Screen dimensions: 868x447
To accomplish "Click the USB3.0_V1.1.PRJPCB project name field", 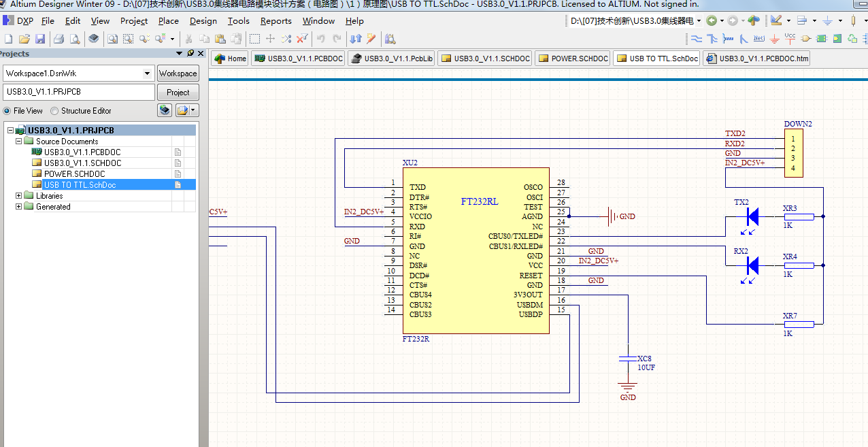I will pos(79,92).
